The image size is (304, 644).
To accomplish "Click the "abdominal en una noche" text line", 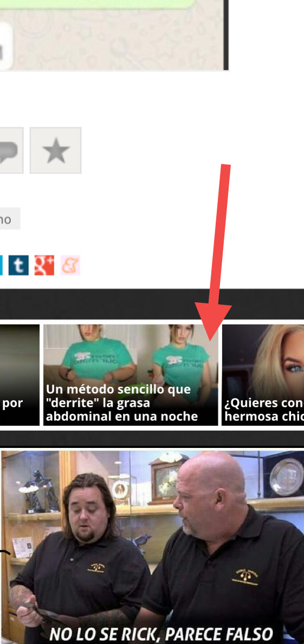I will (121, 416).
